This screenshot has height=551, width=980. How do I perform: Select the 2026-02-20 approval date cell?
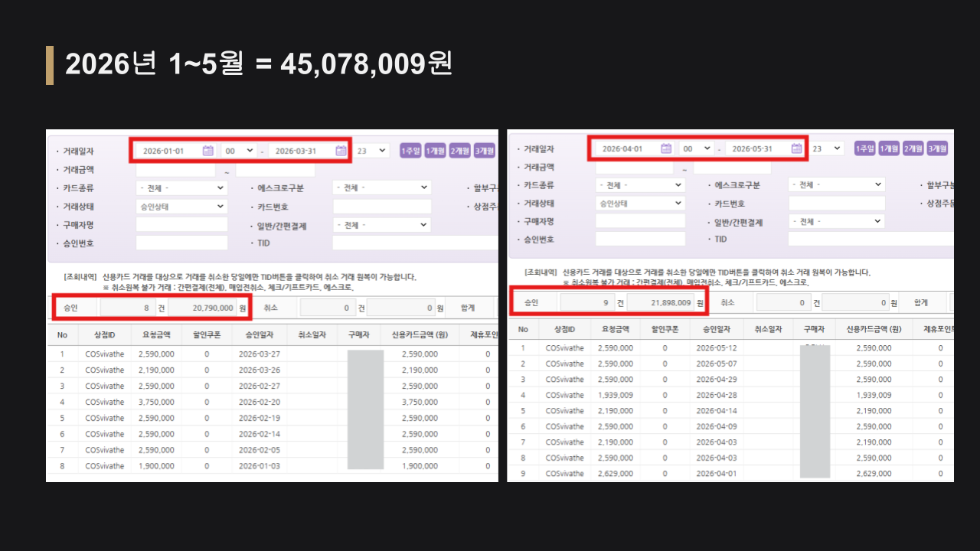tap(259, 402)
